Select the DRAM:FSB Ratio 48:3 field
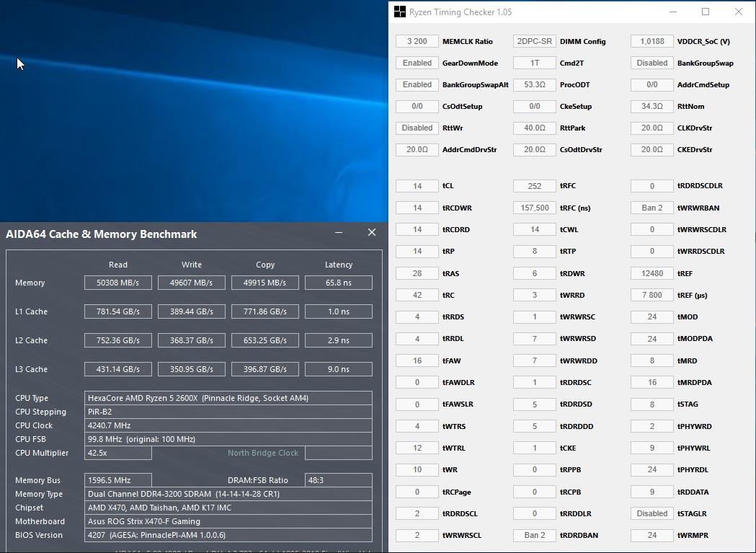This screenshot has width=756, height=553. coord(339,481)
